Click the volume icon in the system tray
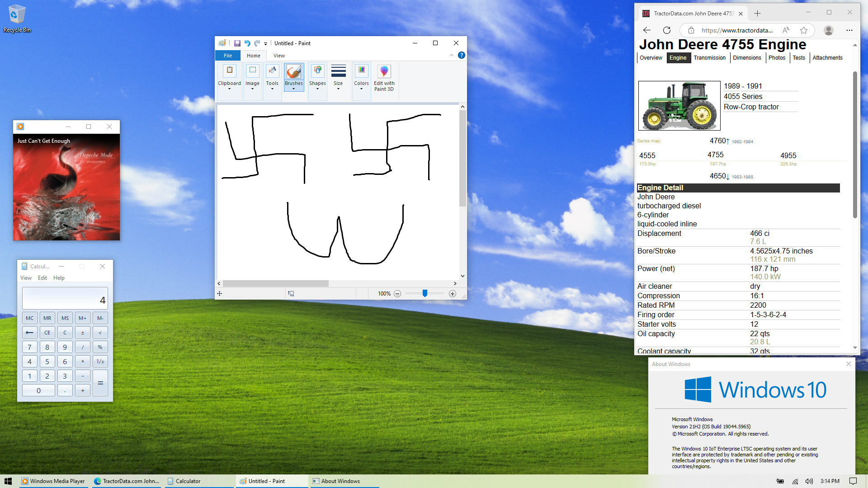Image resolution: width=868 pixels, height=488 pixels. tap(809, 481)
